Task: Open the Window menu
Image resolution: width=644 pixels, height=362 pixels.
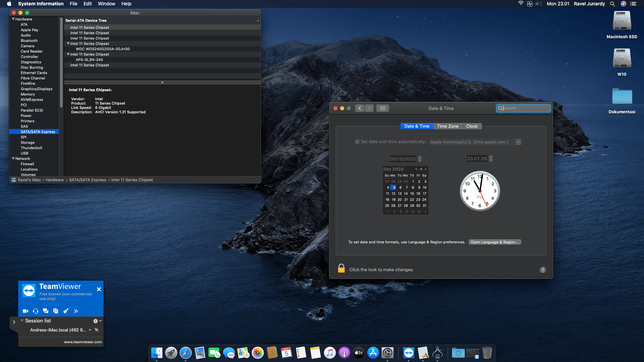Action: (106, 4)
